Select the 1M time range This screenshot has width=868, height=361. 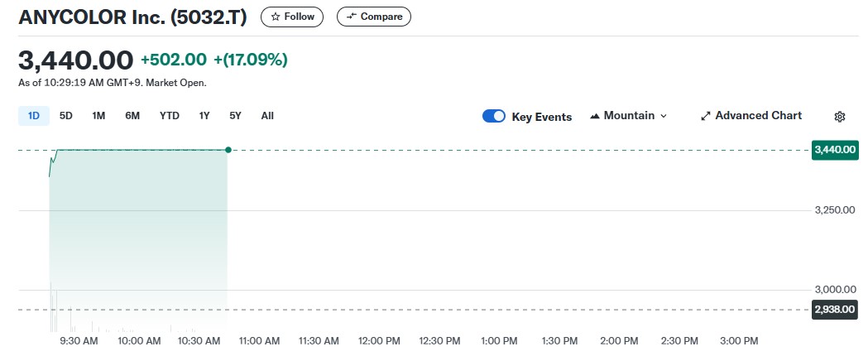[98, 116]
